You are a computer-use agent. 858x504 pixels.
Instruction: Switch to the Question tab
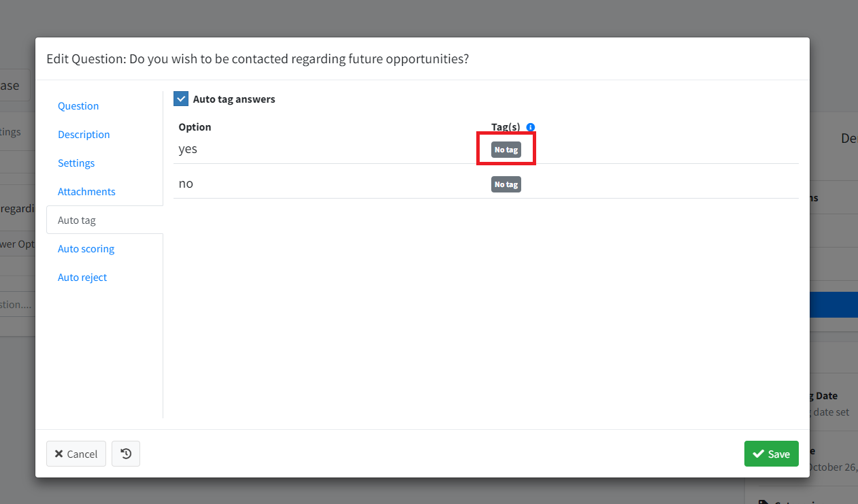(x=78, y=106)
